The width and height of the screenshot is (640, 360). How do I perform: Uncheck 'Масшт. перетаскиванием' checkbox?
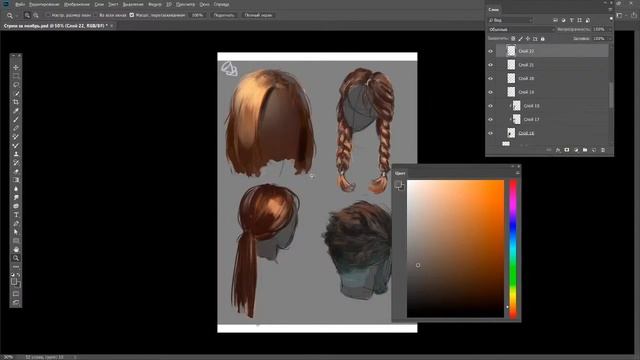[x=131, y=15]
